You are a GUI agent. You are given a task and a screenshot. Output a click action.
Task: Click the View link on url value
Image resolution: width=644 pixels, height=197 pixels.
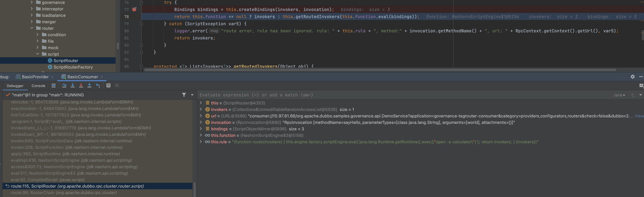point(639,116)
